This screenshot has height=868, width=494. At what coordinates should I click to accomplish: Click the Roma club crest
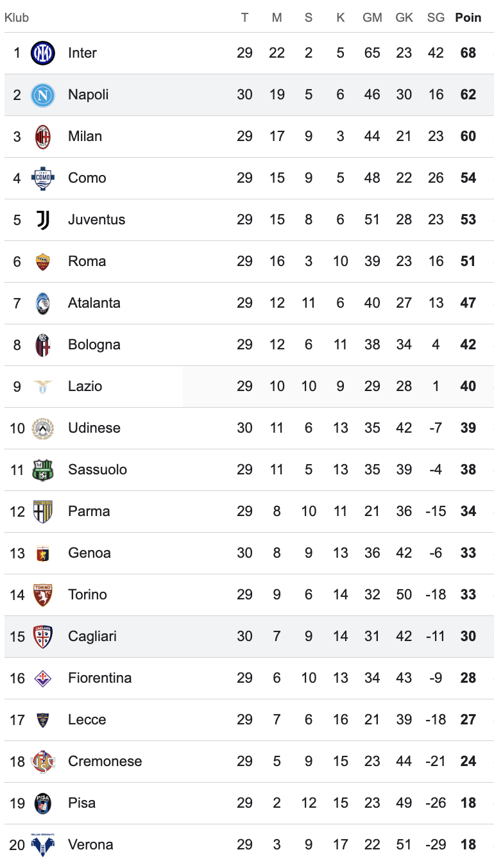point(43,262)
